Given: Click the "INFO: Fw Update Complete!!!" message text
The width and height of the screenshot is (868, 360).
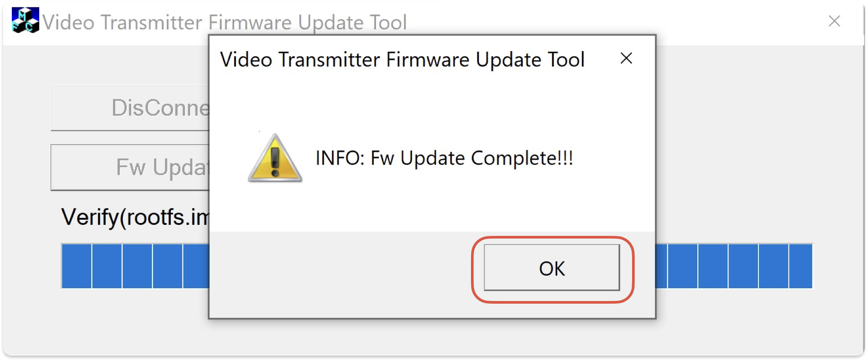Looking at the screenshot, I should pos(444,158).
